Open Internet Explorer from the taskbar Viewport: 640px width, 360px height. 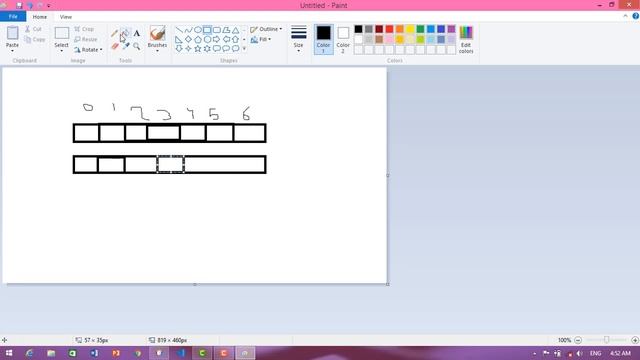click(x=29, y=353)
